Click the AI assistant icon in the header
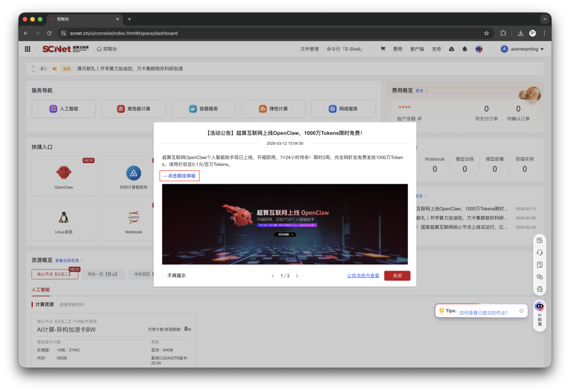The image size is (570, 392). click(479, 49)
